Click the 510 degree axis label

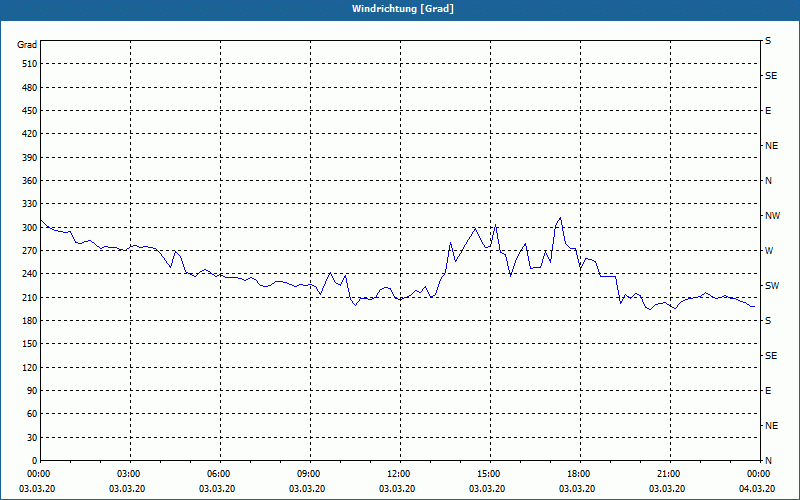click(x=30, y=64)
